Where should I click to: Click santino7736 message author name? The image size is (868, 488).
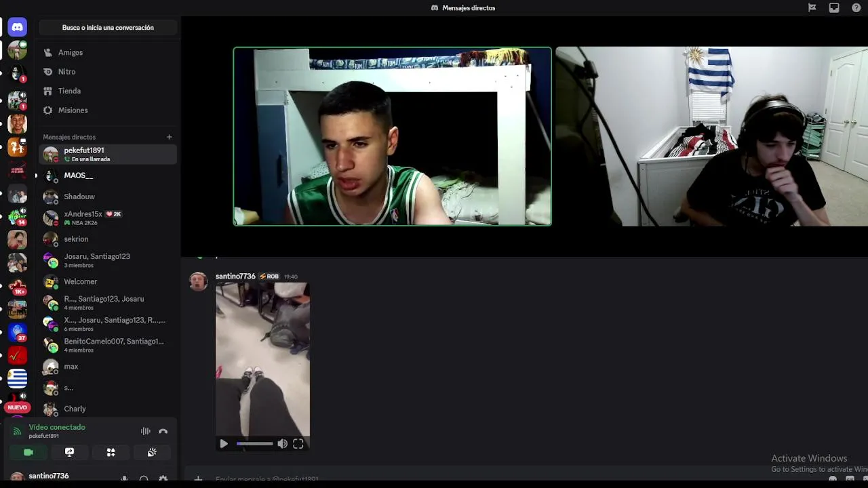[x=235, y=277]
